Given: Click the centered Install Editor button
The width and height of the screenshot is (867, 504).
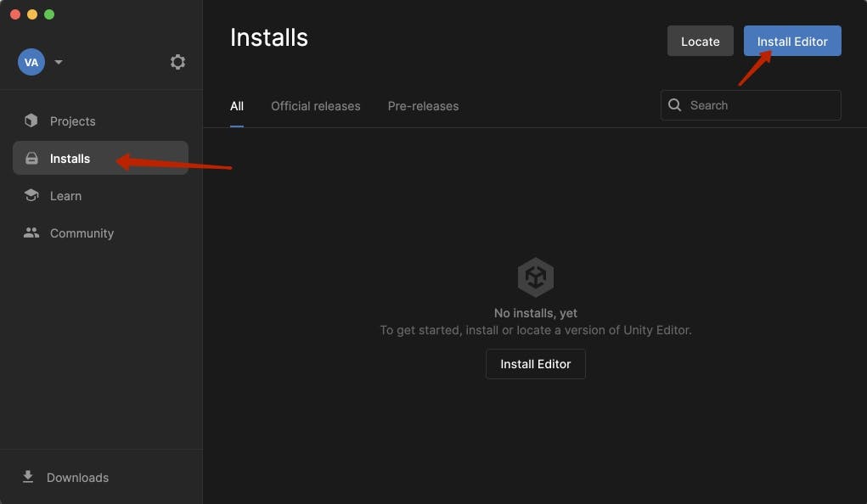Looking at the screenshot, I should click(535, 364).
